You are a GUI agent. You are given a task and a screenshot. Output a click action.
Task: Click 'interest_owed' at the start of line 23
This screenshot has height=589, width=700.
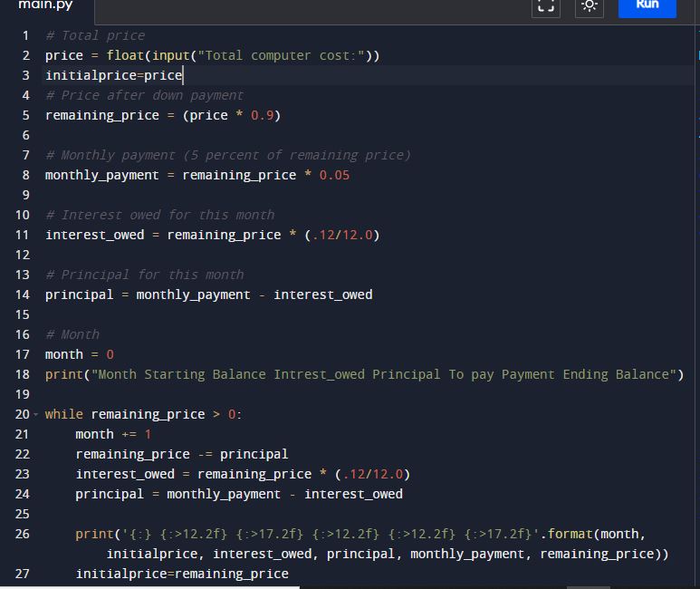pyautogui.click(x=125, y=474)
